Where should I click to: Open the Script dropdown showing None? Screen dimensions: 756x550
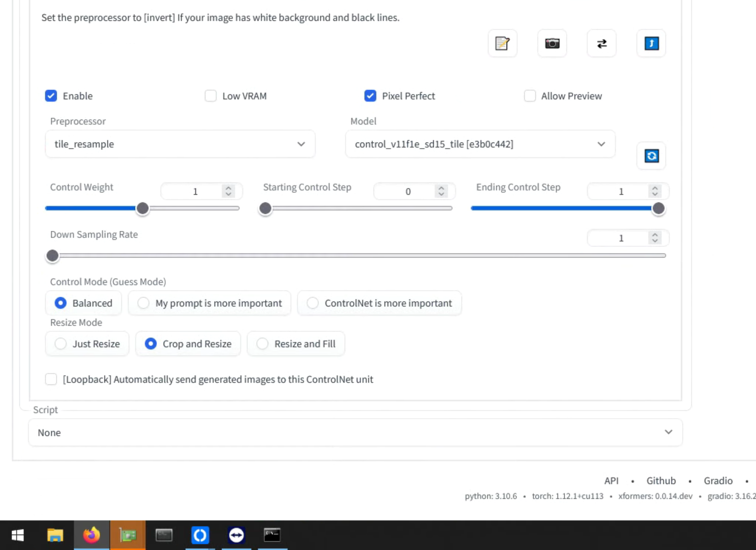(x=356, y=432)
